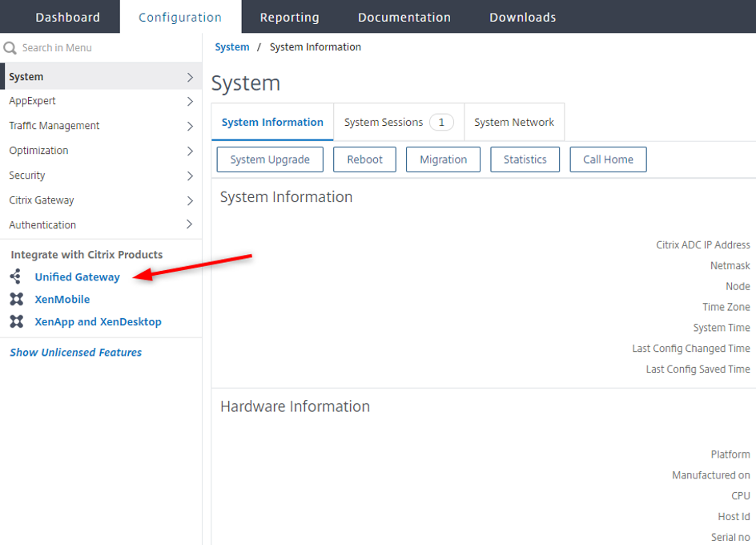Open the Unified Gateway link

click(x=77, y=277)
